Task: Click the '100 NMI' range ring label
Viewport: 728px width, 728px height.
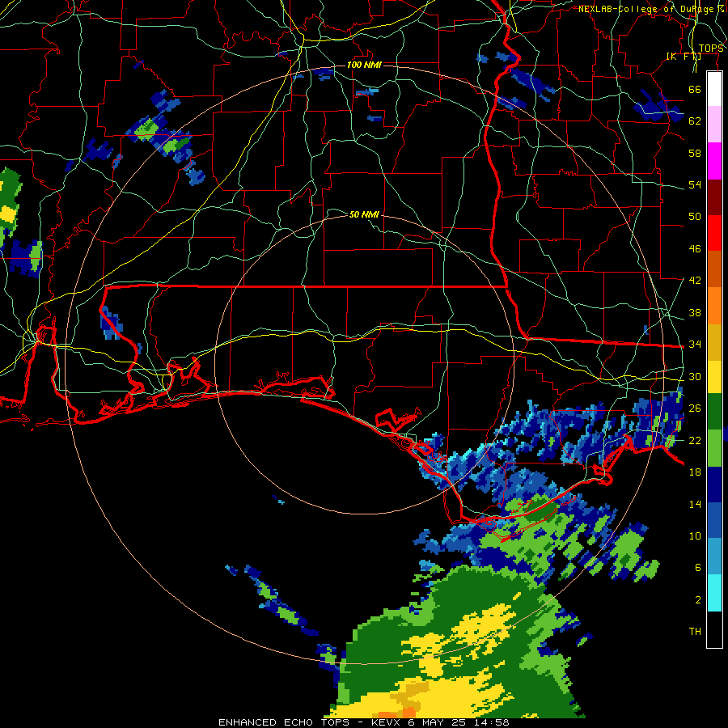Action: (x=364, y=65)
